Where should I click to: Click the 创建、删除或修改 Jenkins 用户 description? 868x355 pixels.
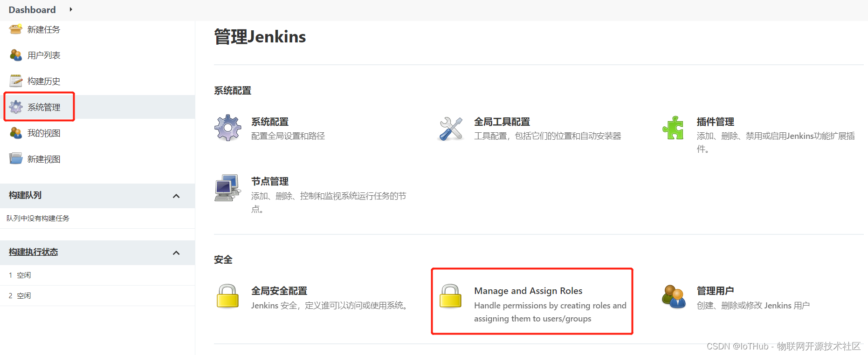753,306
